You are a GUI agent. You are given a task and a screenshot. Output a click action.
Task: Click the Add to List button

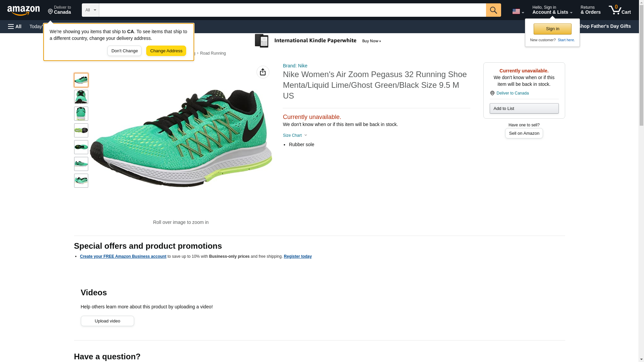pyautogui.click(x=524, y=109)
